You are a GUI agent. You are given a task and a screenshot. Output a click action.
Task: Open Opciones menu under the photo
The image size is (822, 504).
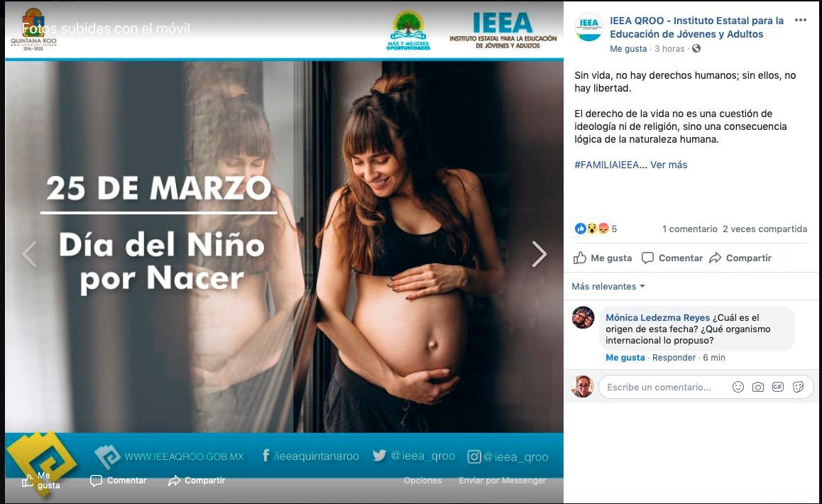(x=422, y=481)
